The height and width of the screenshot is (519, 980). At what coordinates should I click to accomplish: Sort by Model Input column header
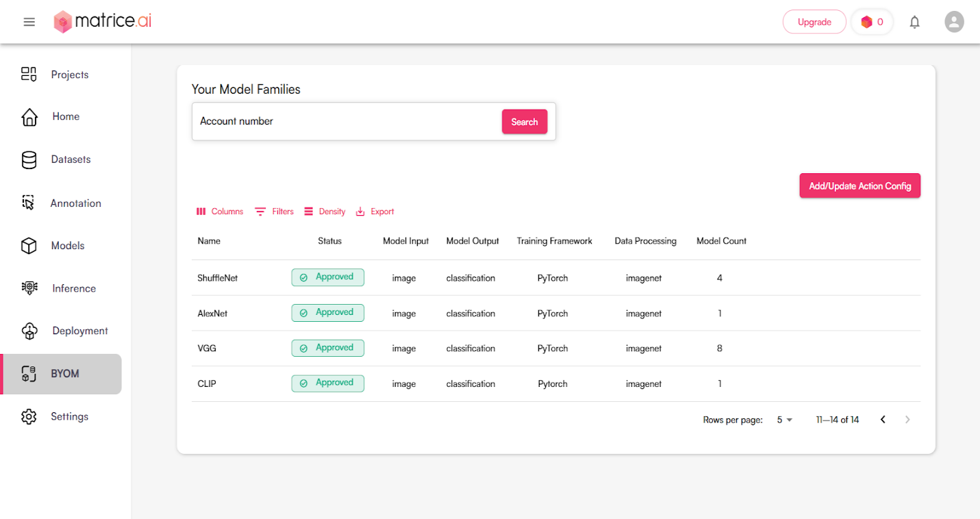[406, 241]
